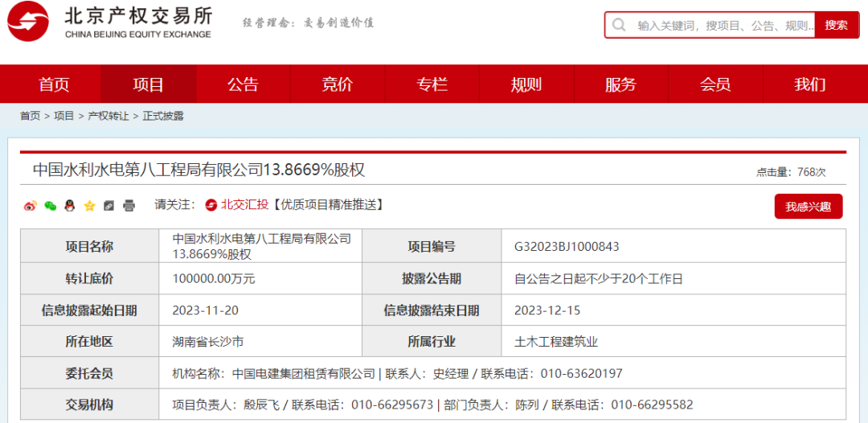Click the 所在地区 label cell
Screen dimensions: 868x423
(x=90, y=342)
